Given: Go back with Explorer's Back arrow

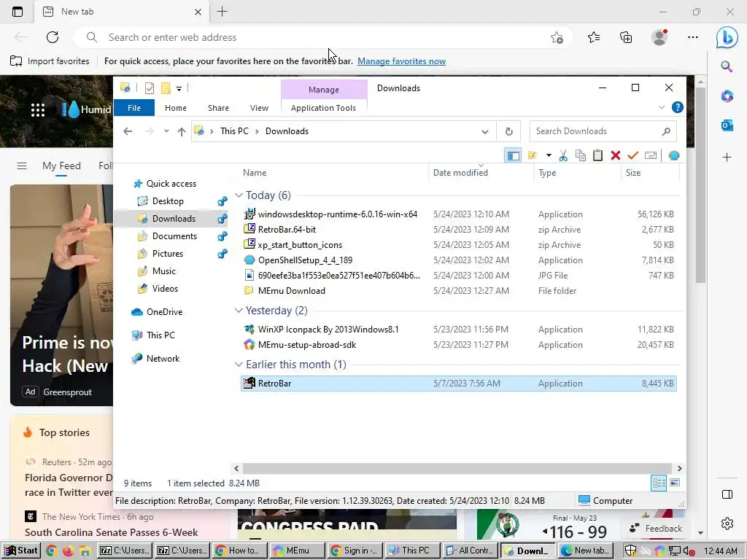Looking at the screenshot, I should 128,131.
